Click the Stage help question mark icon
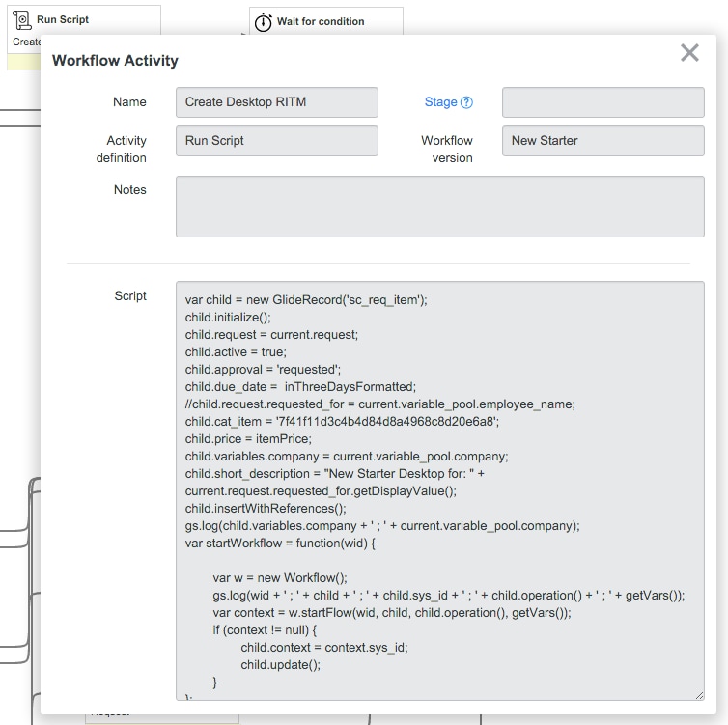This screenshot has width=728, height=725. tap(466, 102)
